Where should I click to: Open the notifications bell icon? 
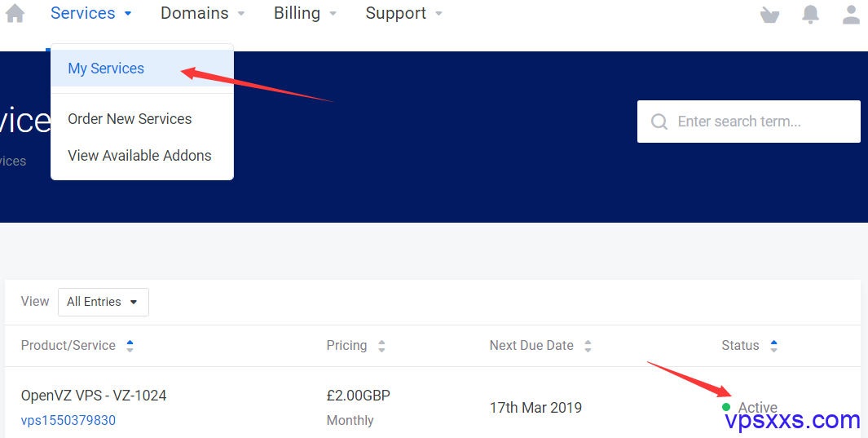tap(810, 15)
